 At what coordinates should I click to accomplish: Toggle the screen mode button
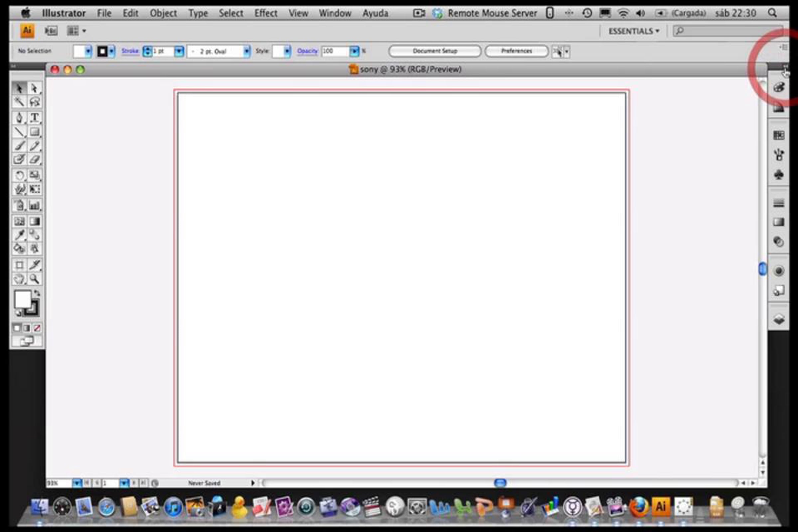(27, 341)
